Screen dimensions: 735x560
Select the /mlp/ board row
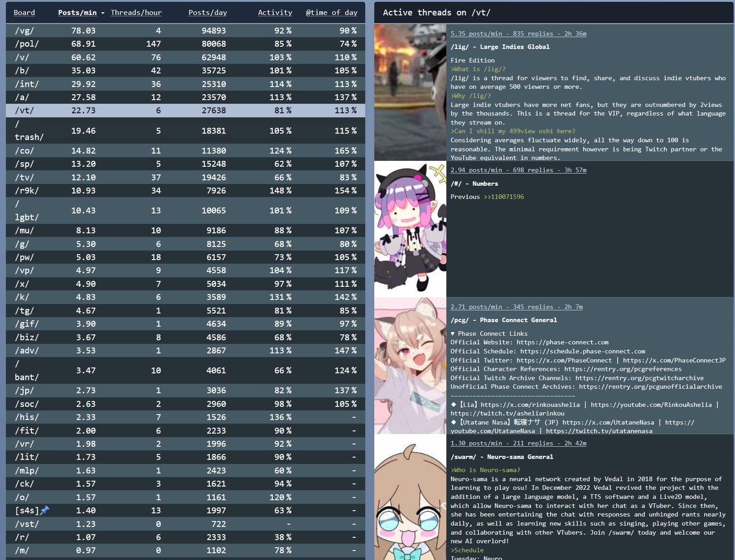coord(185,470)
